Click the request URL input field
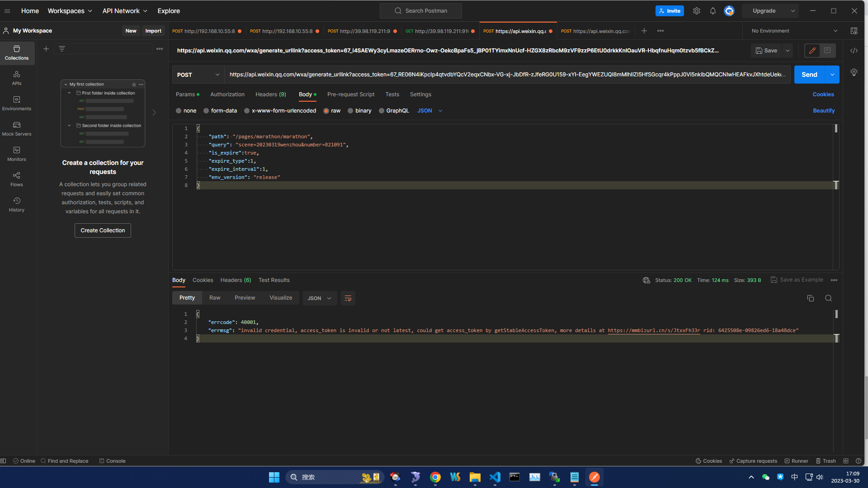The height and width of the screenshot is (488, 868). click(506, 75)
